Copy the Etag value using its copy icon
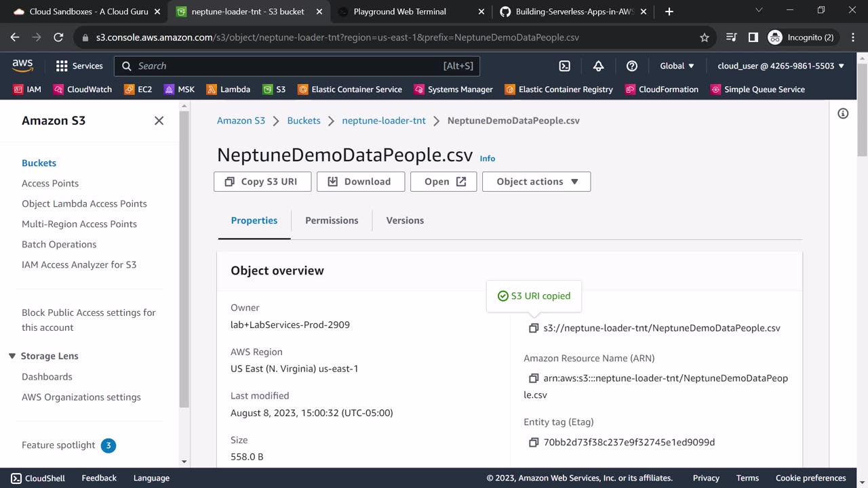Image resolution: width=868 pixels, height=488 pixels. click(x=534, y=443)
